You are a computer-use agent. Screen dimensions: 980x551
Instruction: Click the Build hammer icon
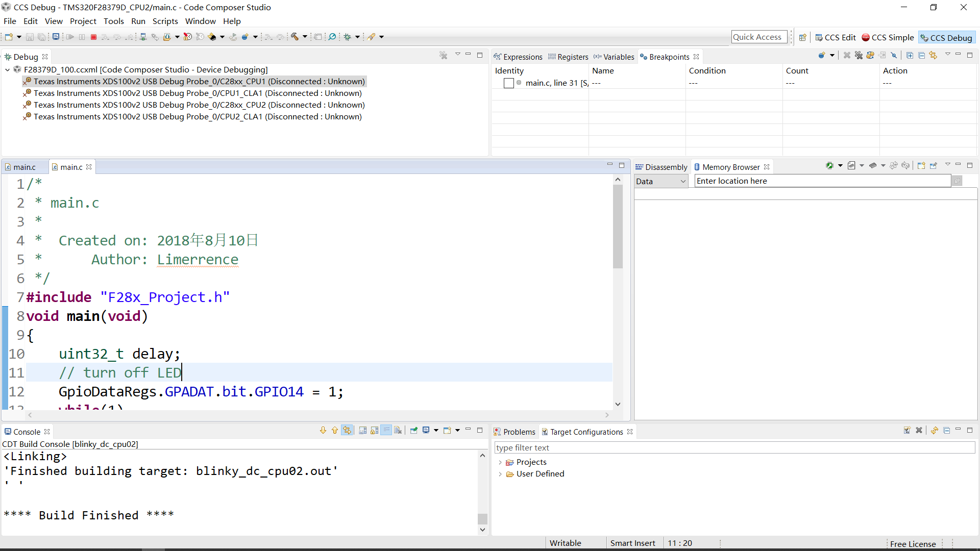295,37
